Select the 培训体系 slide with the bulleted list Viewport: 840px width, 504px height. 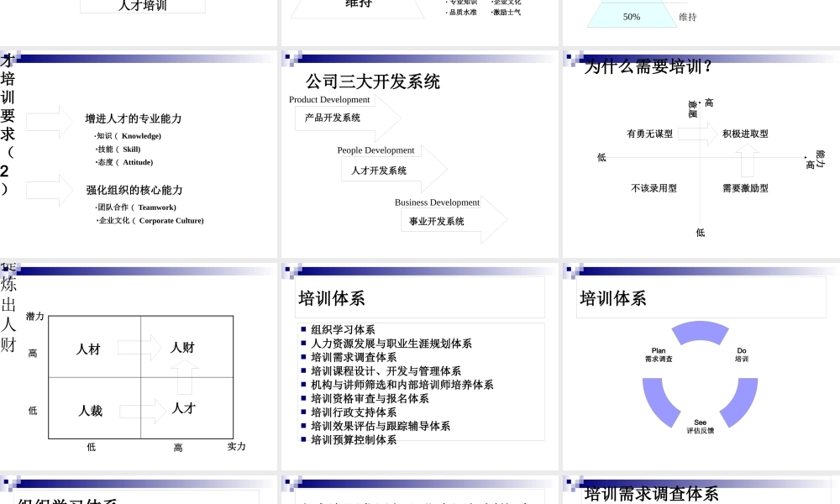tap(420, 366)
